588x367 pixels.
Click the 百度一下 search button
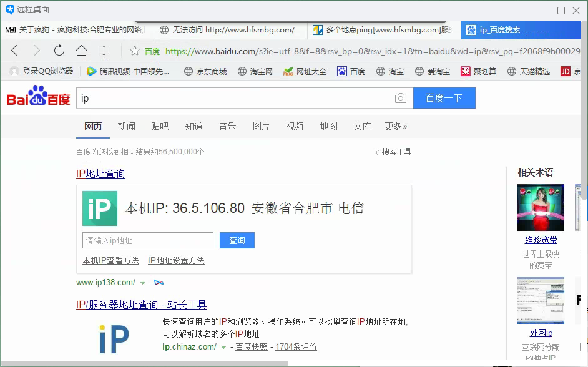click(x=444, y=98)
